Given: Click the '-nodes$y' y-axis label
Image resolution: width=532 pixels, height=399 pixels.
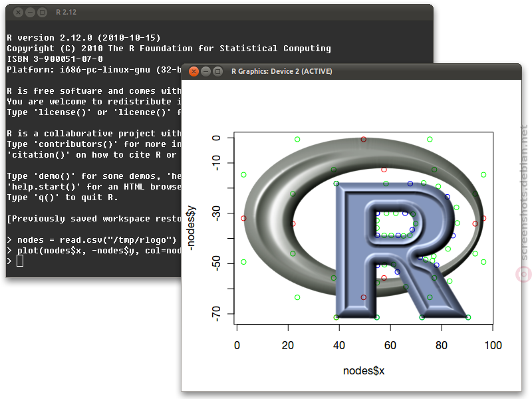Looking at the screenshot, I should coord(191,228).
